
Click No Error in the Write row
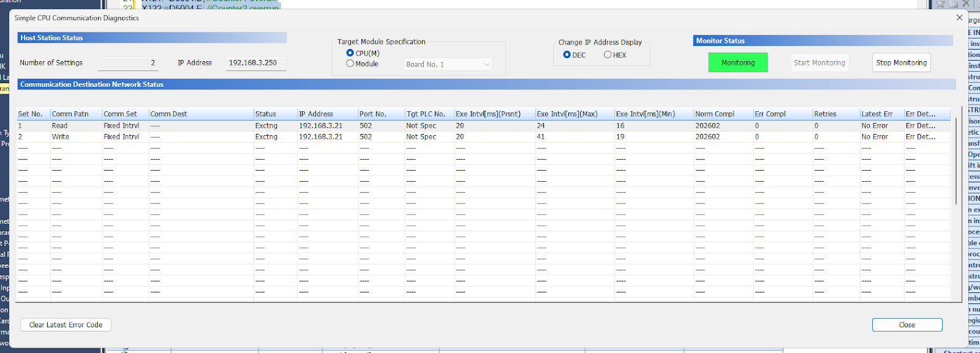(x=875, y=136)
